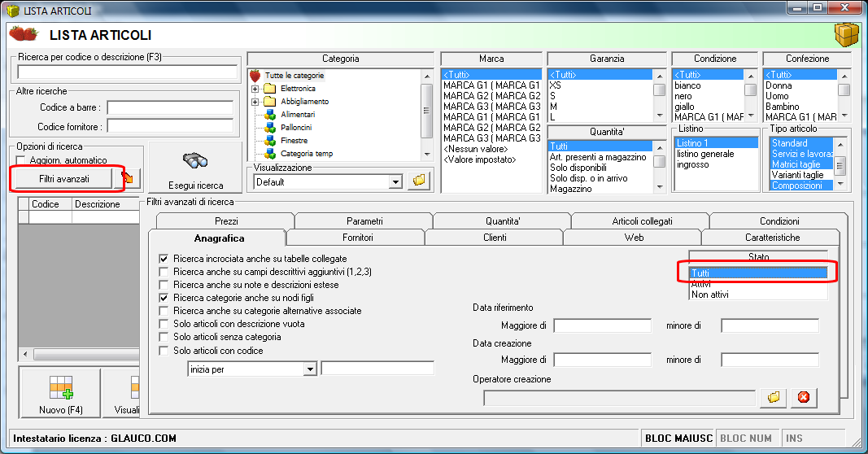Switch to the Parametri tab
This screenshot has width=868, height=454.
pos(364,221)
